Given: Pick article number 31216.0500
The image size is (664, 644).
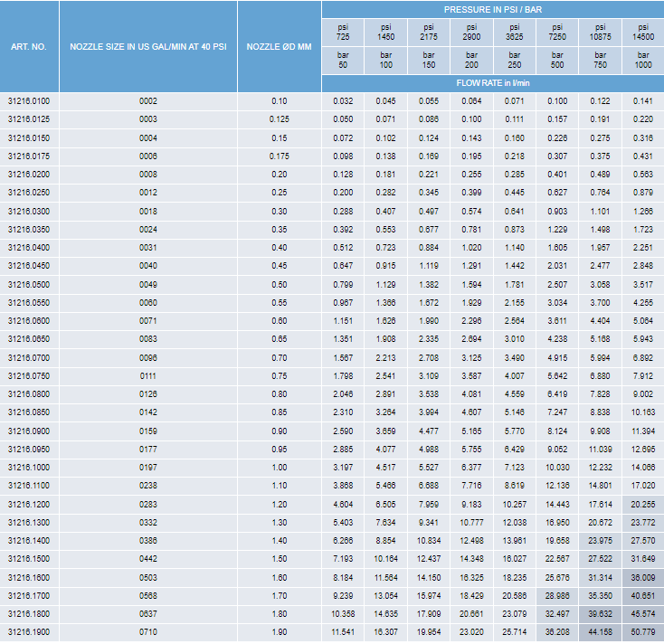Looking at the screenshot, I should click(29, 284).
